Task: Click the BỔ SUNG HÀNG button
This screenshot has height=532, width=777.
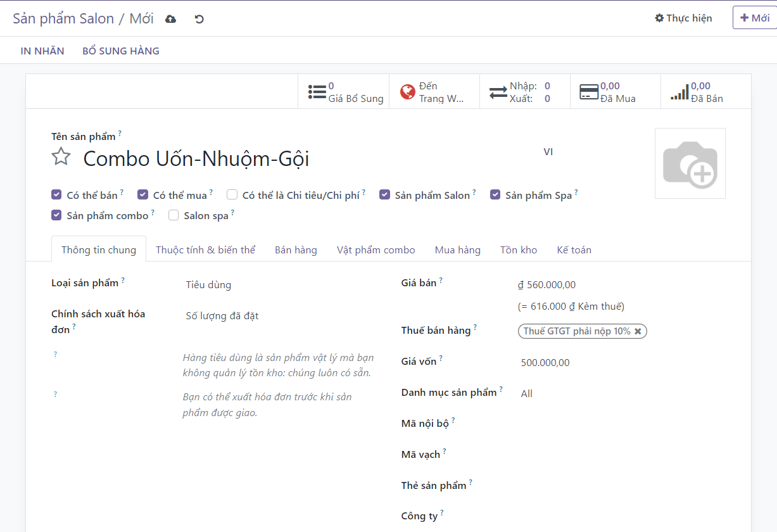Action: 121,51
